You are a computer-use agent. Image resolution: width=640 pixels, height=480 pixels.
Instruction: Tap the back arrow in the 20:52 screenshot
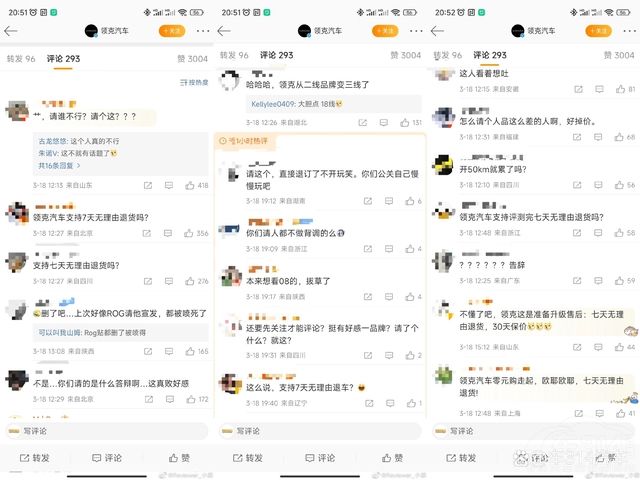pyautogui.click(x=437, y=31)
